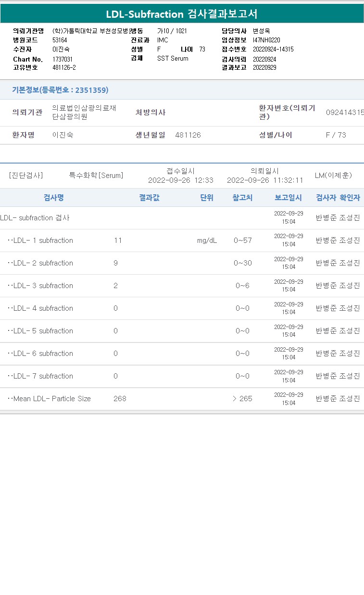Click the 접수번호 value 20220924-14315

[273, 49]
